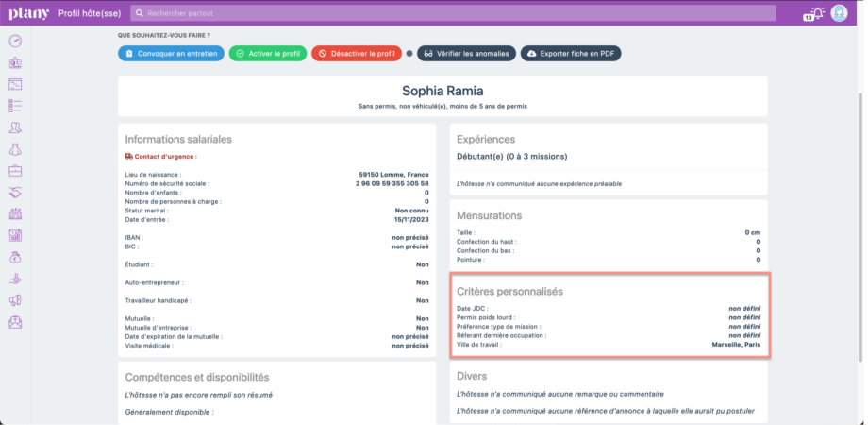Open the user avatar profile menu

(838, 13)
